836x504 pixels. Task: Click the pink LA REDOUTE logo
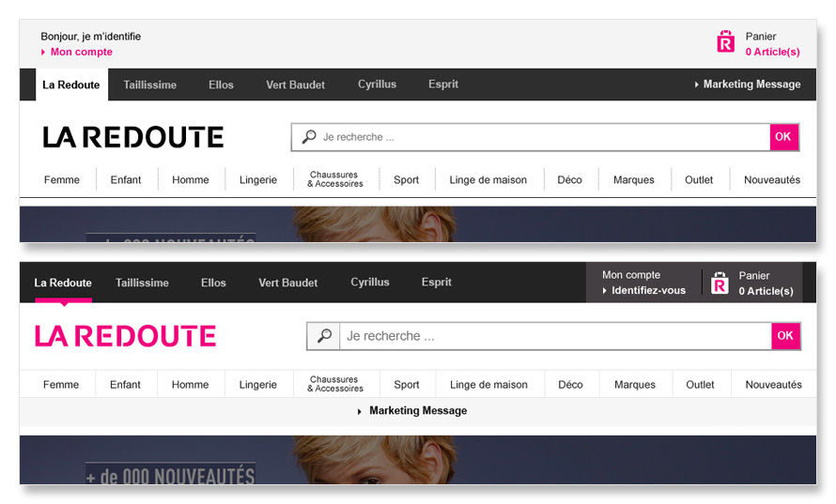[x=125, y=336]
